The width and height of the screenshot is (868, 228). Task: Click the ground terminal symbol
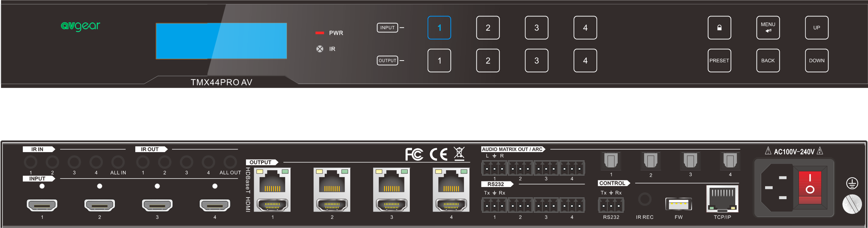pos(852,183)
